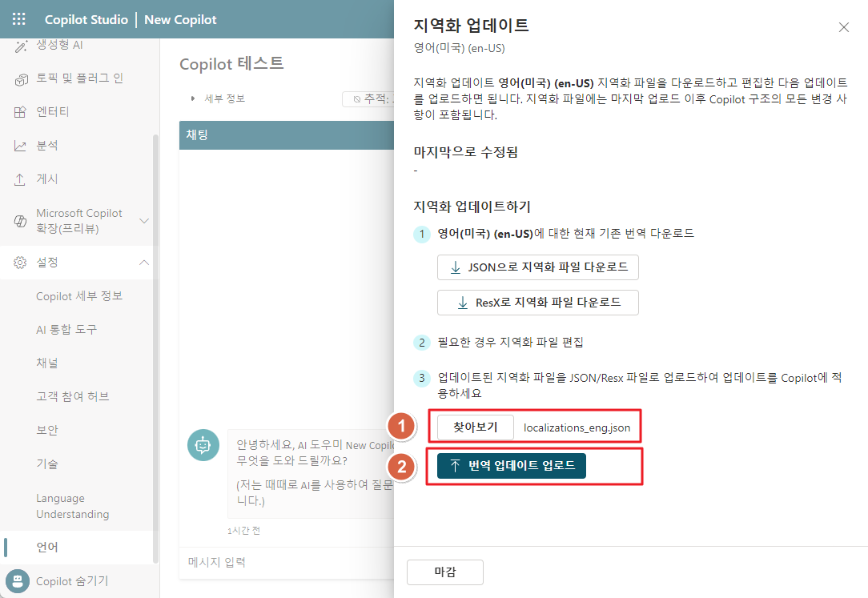
Task: Open the app launcher waffle icon
Action: point(19,19)
